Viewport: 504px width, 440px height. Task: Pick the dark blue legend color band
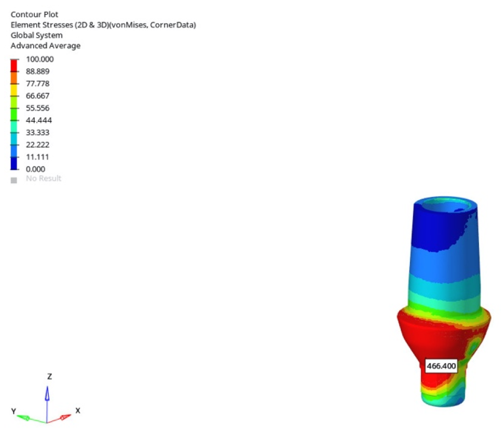pyautogui.click(x=14, y=163)
